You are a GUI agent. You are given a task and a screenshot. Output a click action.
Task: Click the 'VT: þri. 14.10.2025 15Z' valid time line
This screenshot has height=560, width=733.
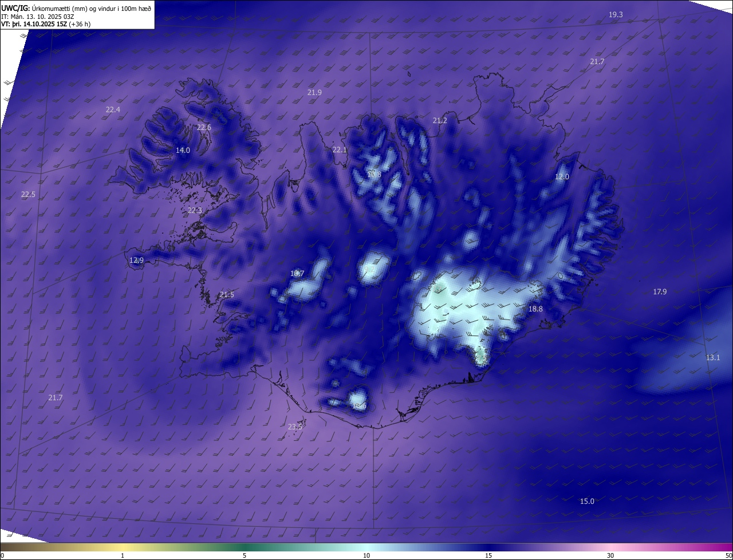point(46,24)
